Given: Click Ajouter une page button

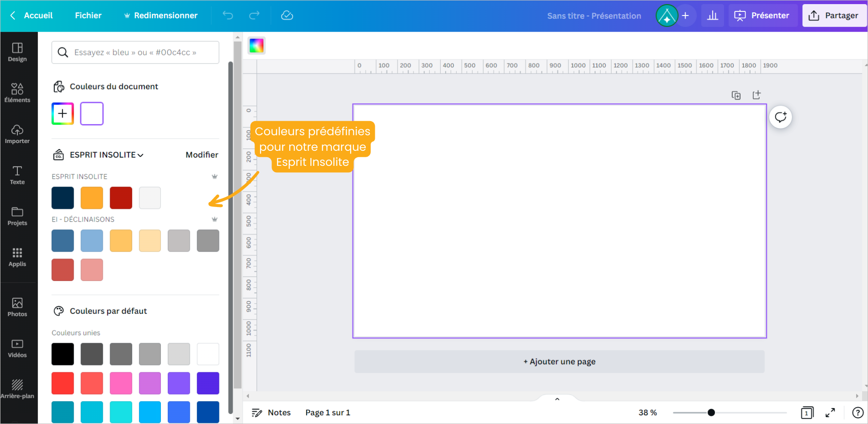Looking at the screenshot, I should point(559,361).
